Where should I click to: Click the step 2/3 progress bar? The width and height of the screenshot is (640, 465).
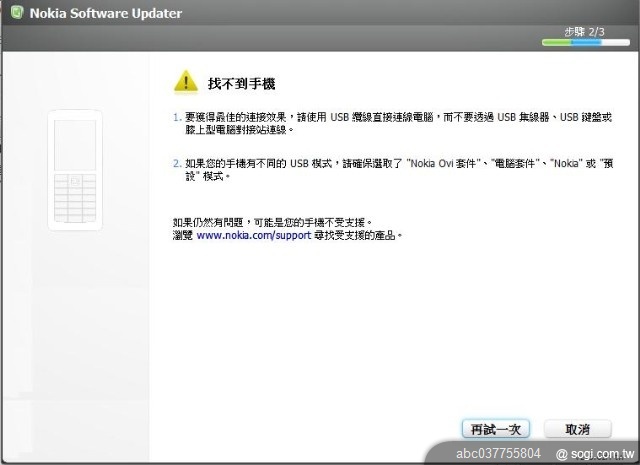pyautogui.click(x=586, y=42)
